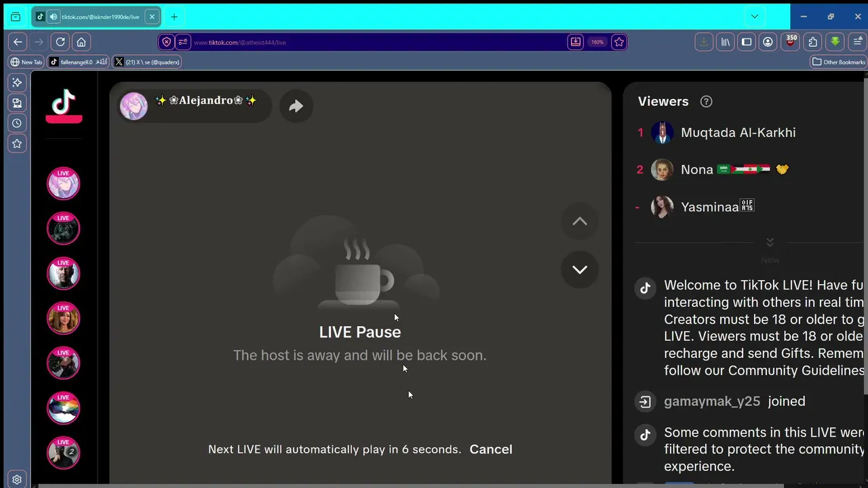
Task: Bookmark this page with the star
Action: point(618,42)
